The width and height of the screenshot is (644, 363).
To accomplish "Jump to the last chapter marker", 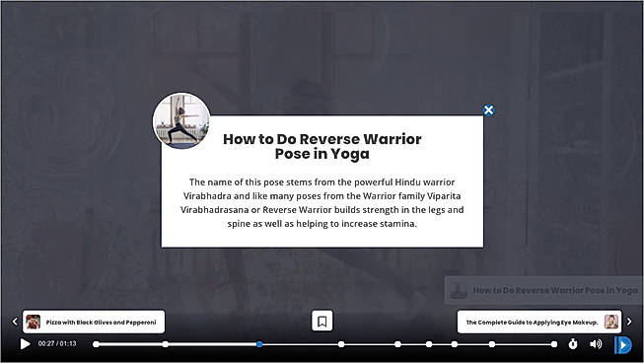I will pos(554,344).
